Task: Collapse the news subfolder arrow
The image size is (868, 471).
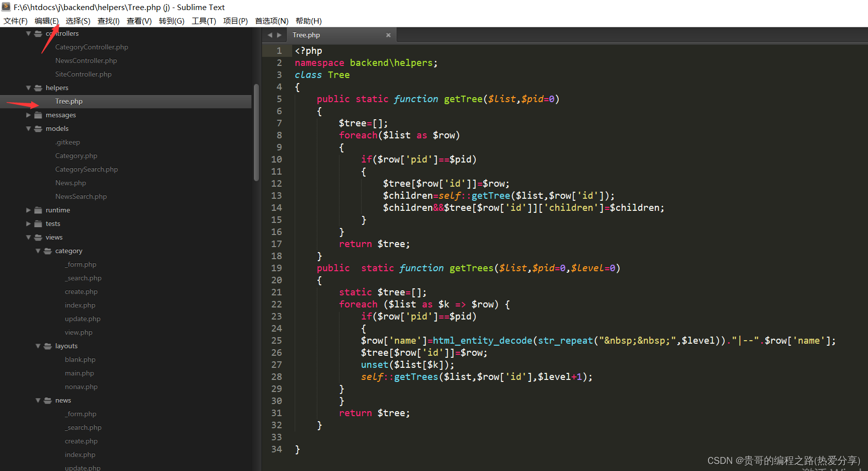Action: 38,401
